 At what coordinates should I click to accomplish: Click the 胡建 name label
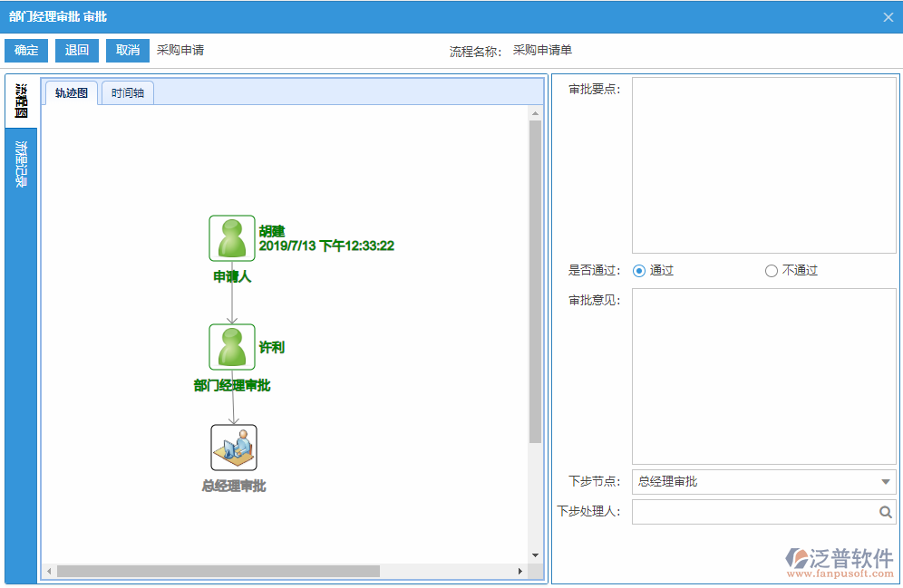point(272,231)
